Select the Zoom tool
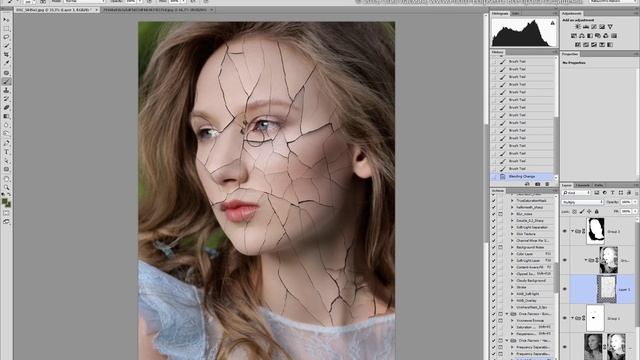 point(6,187)
